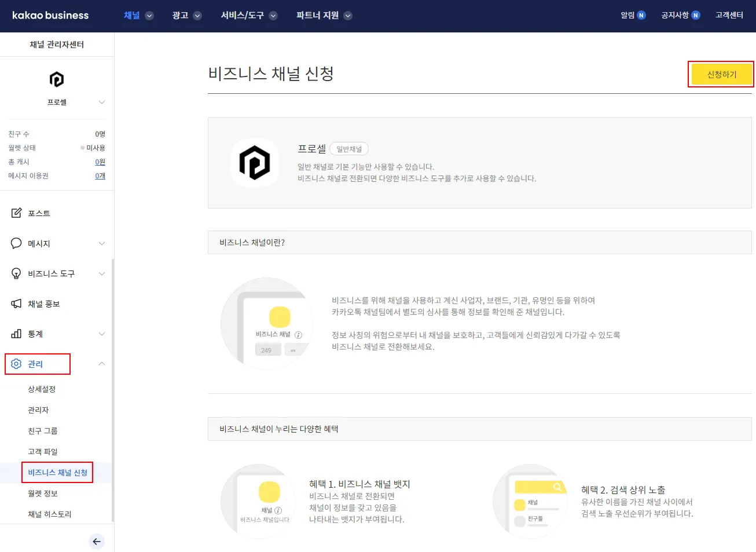Screen dimensions: 756x552
Task: Go to 상세설정 under 관리
Action: click(x=42, y=389)
